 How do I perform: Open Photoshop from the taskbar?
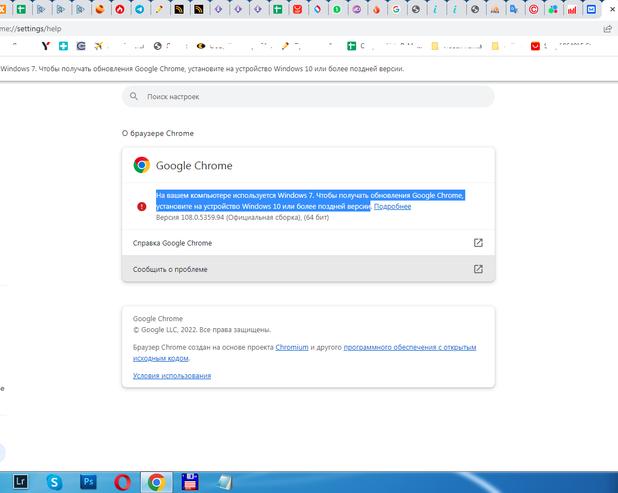point(88,482)
